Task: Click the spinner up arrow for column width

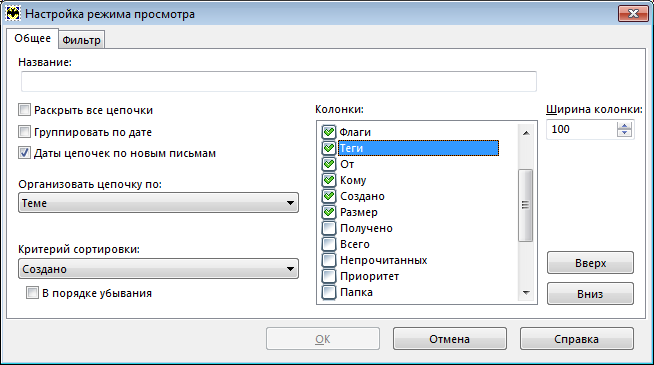Action: pyautogui.click(x=624, y=126)
